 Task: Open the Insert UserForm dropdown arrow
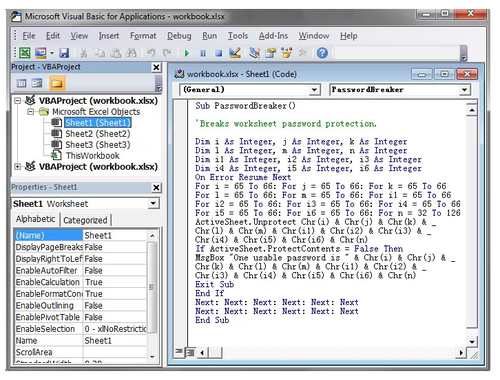pyautogui.click(x=52, y=53)
